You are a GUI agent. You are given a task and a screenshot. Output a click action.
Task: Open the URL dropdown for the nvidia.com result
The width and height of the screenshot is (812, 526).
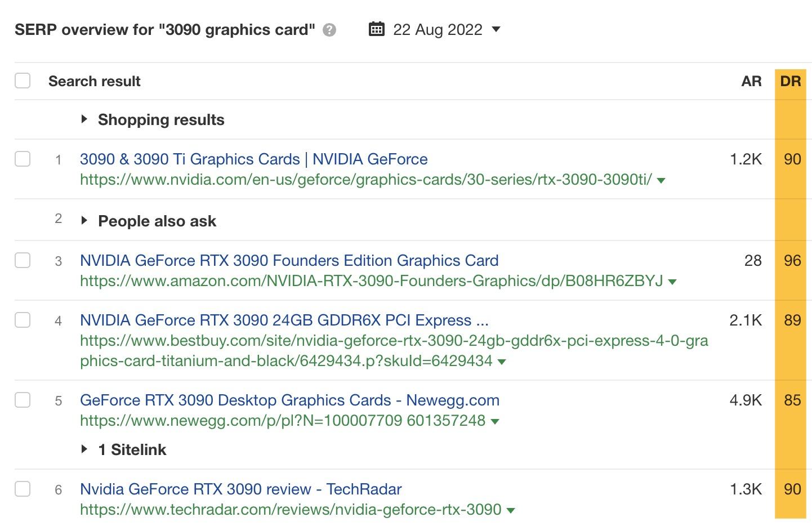[662, 181]
